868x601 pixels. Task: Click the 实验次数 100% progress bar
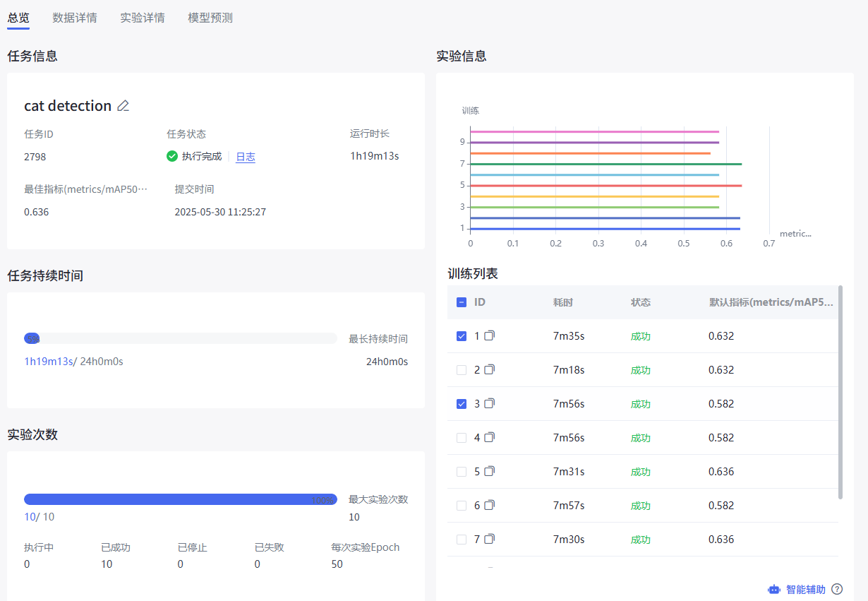coord(181,499)
